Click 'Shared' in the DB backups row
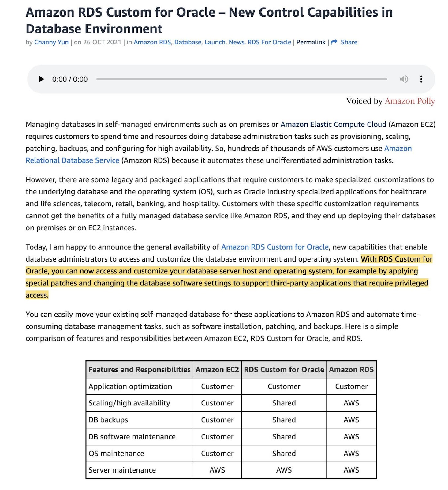The height and width of the screenshot is (490, 448). point(284,420)
